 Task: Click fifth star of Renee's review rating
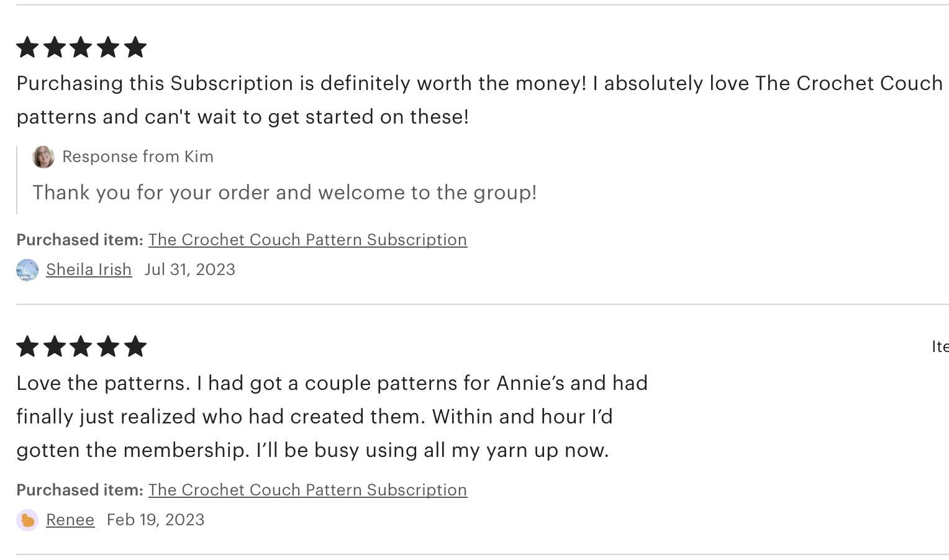coord(135,346)
